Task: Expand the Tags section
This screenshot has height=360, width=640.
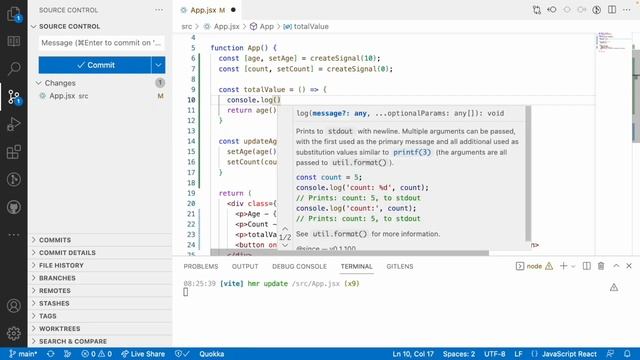Action: coord(101,316)
